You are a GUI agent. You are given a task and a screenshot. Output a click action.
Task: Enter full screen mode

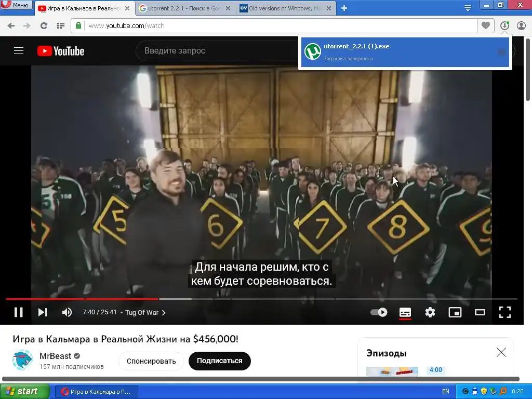click(505, 312)
